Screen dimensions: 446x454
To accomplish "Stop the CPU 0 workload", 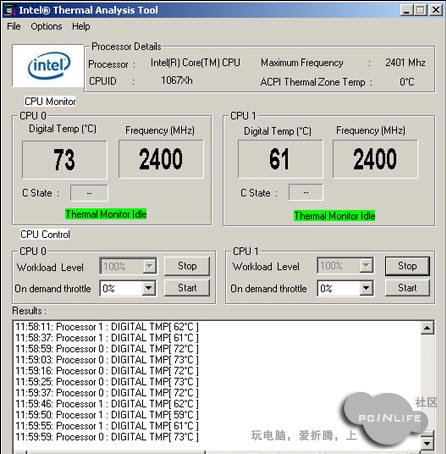I will coord(187,266).
